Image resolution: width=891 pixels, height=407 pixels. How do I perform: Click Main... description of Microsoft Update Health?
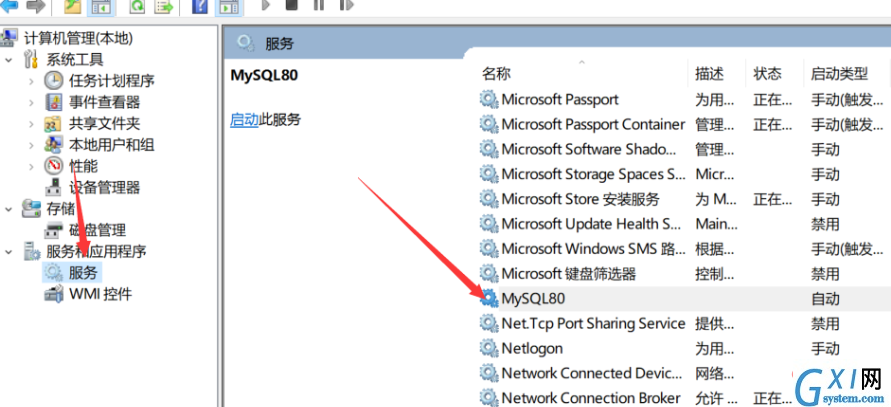[717, 224]
